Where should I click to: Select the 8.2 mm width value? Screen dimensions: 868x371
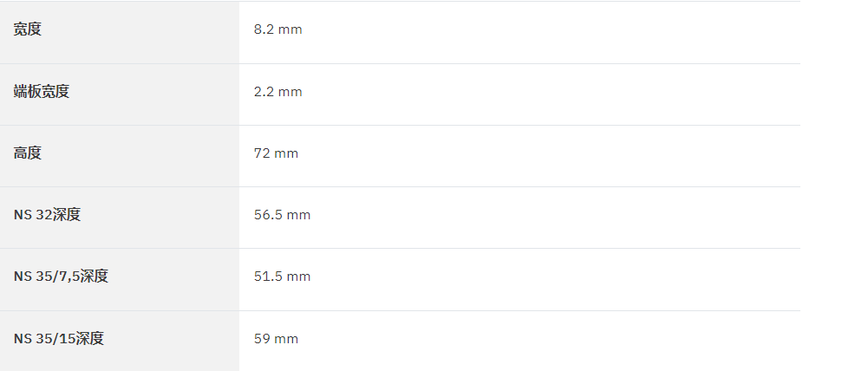pos(277,29)
